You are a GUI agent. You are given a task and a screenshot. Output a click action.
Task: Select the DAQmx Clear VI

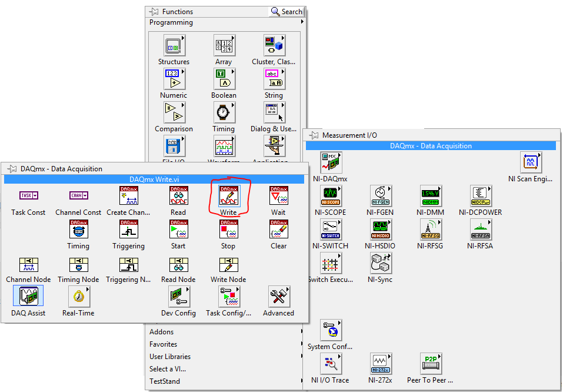[278, 229]
